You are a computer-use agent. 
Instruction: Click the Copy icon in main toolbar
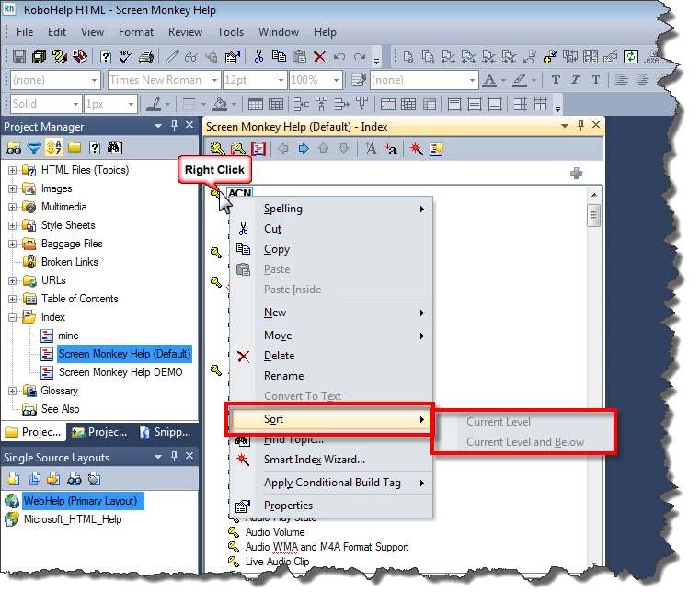[x=279, y=57]
